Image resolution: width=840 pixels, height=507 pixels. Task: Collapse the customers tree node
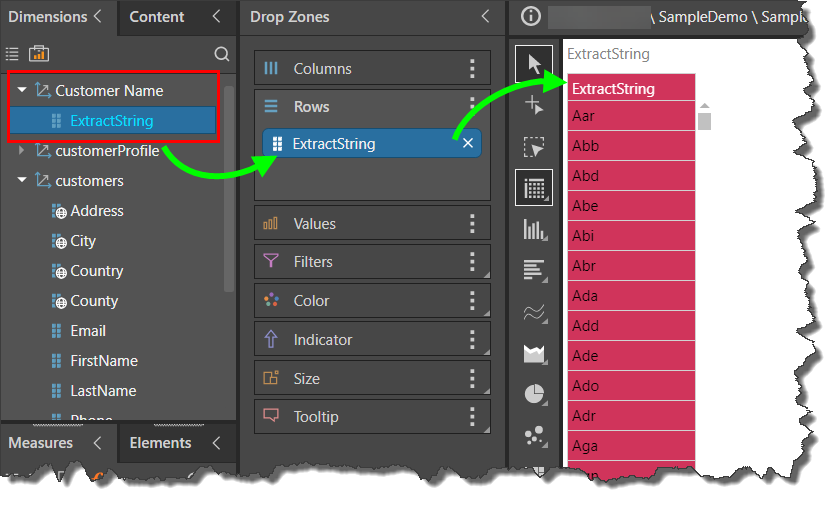click(22, 180)
